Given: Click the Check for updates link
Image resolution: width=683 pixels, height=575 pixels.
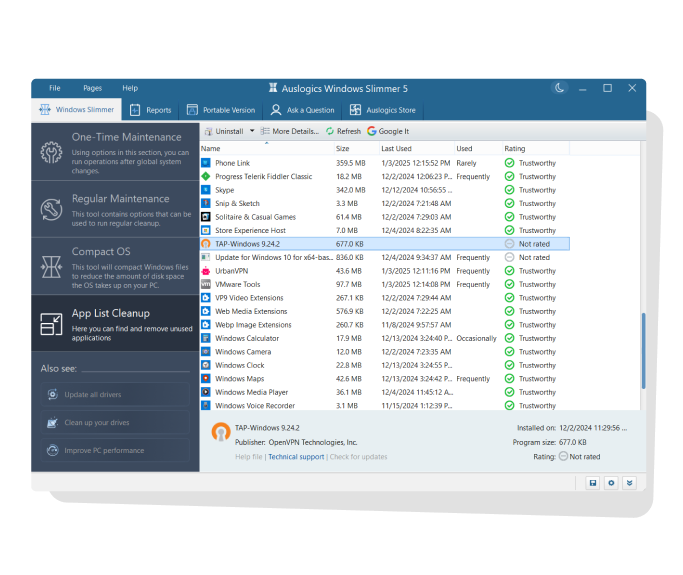Looking at the screenshot, I should pyautogui.click(x=358, y=457).
